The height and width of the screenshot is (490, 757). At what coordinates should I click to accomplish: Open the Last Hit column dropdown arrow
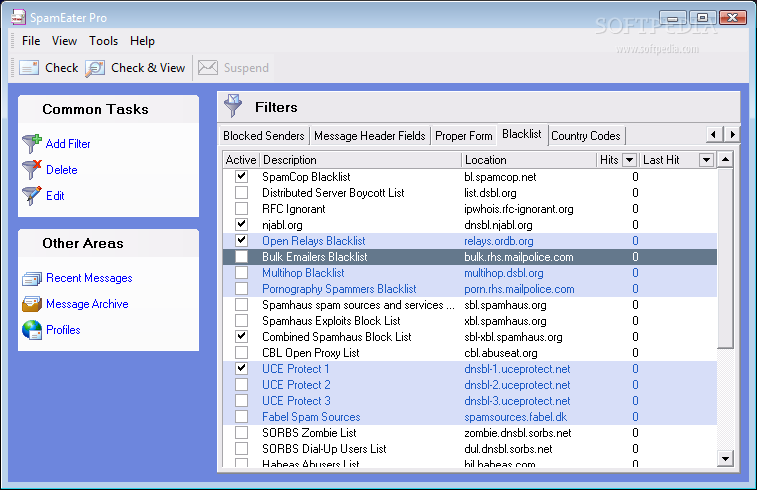pos(706,160)
